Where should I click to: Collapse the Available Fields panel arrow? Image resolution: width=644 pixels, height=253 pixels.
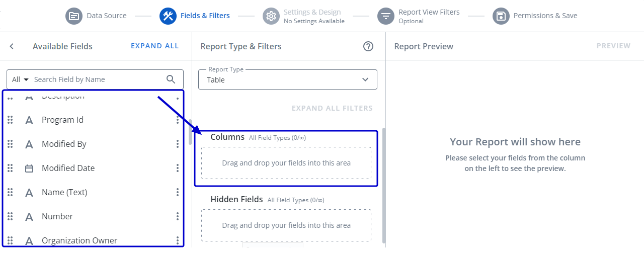12,46
